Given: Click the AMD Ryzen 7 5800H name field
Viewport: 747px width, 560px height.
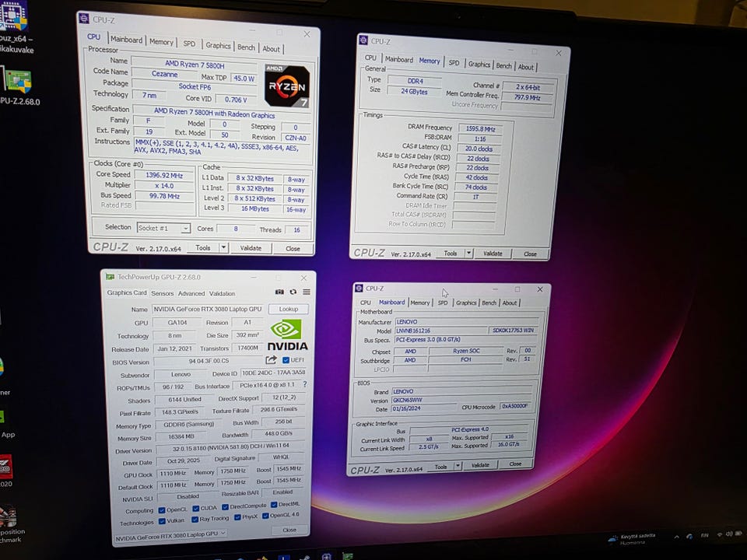Looking at the screenshot, I should (195, 64).
